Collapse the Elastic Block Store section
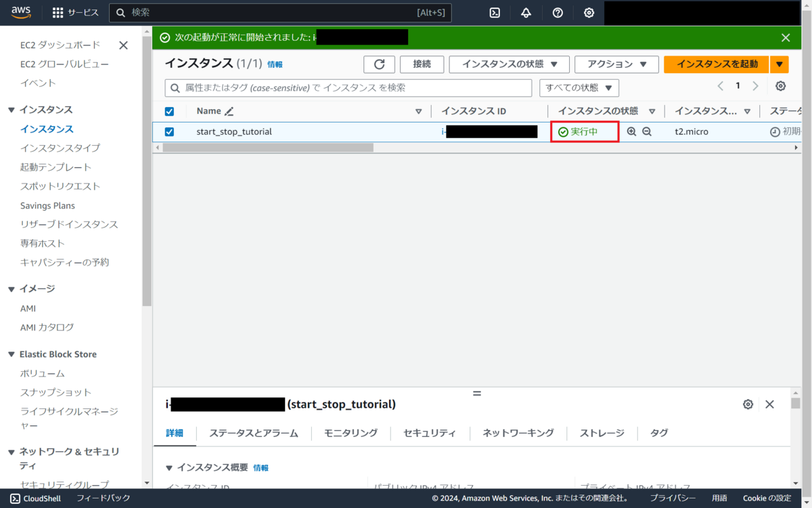This screenshot has width=812, height=508. pos(12,354)
